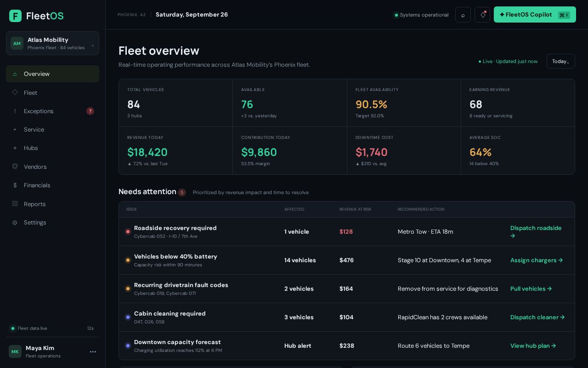Click the Fleet diamond icon in sidebar
Screen dimensions: 588x368
(15, 92)
